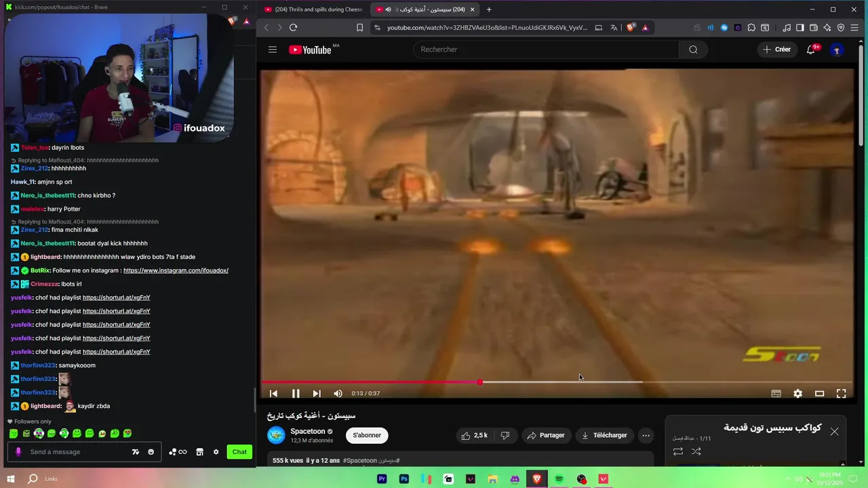The image size is (868, 488).
Task: Pause the YouTube video
Action: [296, 393]
